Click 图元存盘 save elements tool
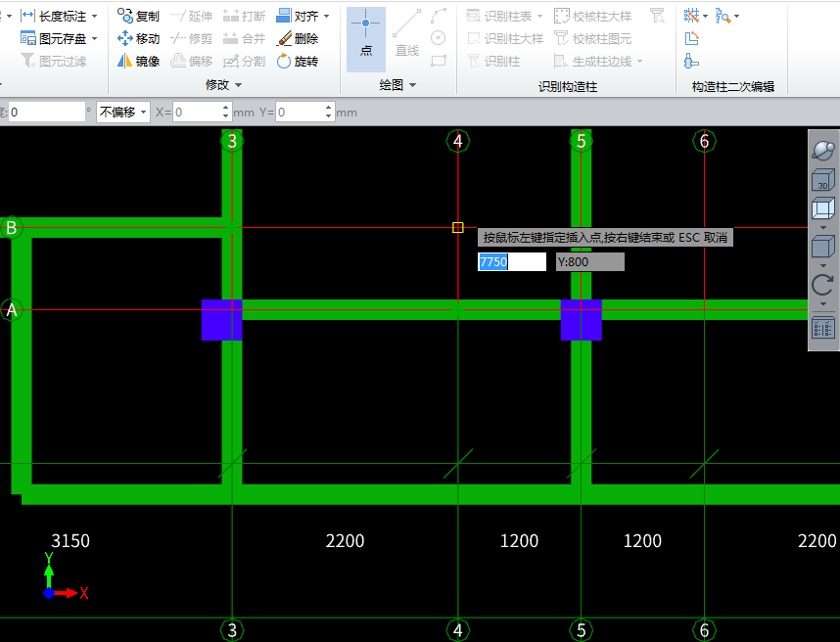 54,38
